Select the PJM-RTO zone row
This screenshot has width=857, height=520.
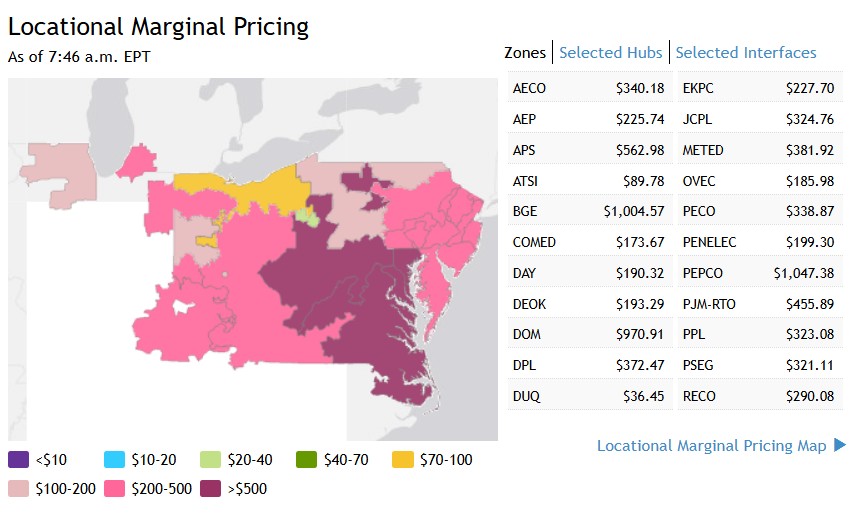pos(758,304)
